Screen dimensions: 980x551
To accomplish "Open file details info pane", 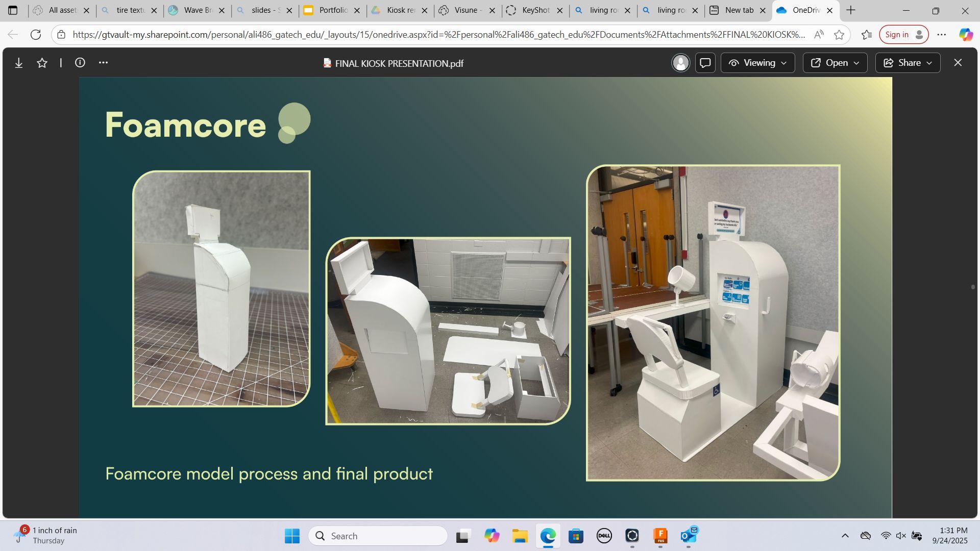I will point(80,63).
